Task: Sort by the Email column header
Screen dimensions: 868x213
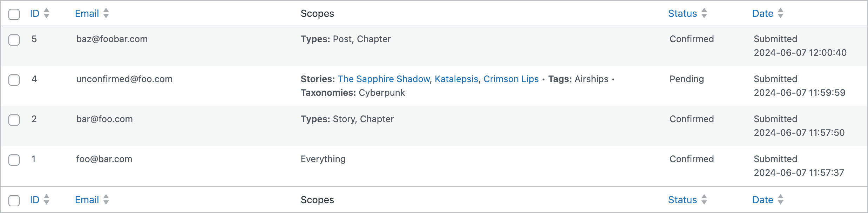Action: (87, 13)
